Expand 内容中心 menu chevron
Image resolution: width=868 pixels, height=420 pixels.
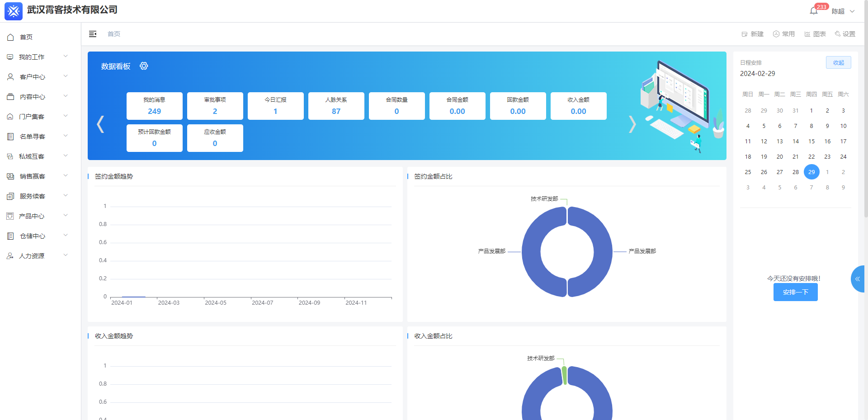click(x=66, y=96)
